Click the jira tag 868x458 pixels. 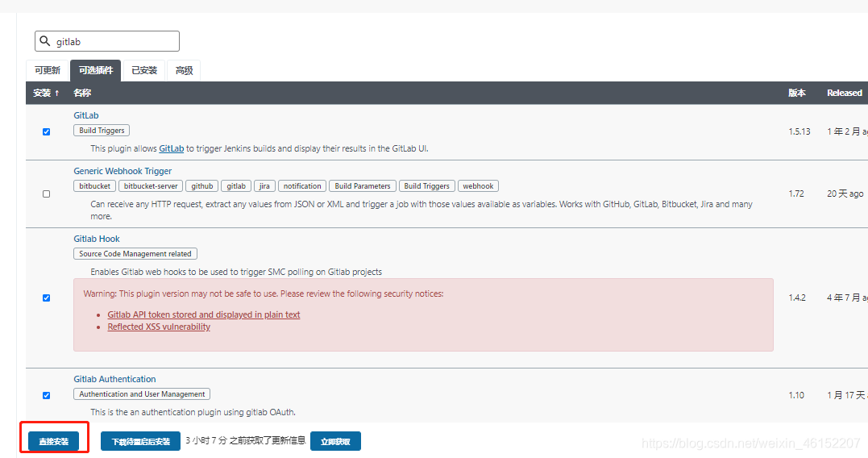tap(264, 186)
